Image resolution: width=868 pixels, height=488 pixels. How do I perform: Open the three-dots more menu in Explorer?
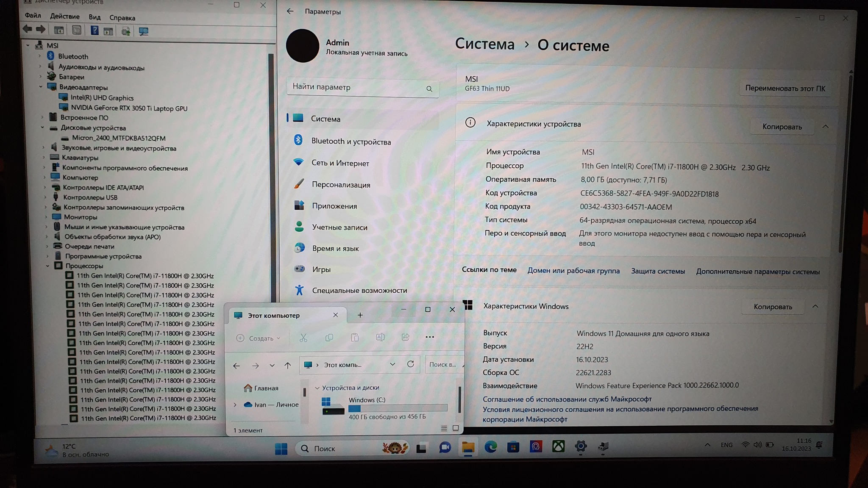point(429,337)
